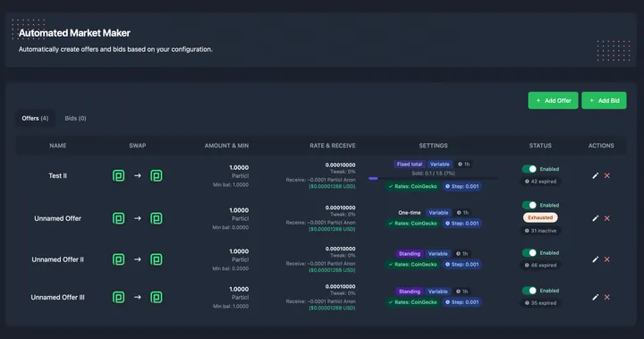Edit the Test II offer with pencil icon
644x339 pixels.
click(x=595, y=175)
